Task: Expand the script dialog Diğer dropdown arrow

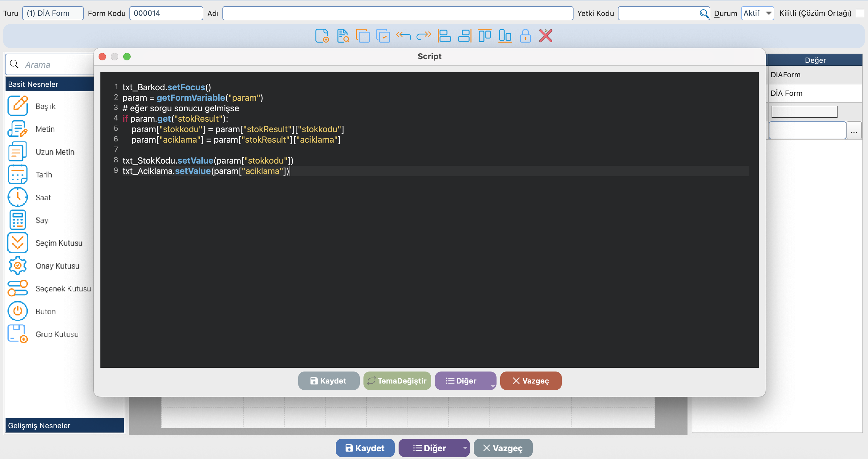Action: pyautogui.click(x=492, y=386)
